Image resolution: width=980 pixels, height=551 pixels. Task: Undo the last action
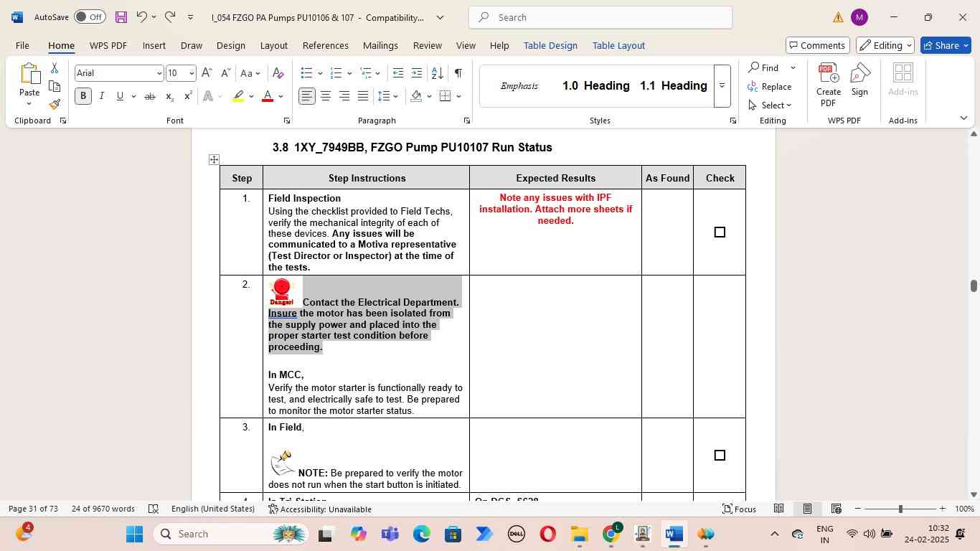pos(141,17)
